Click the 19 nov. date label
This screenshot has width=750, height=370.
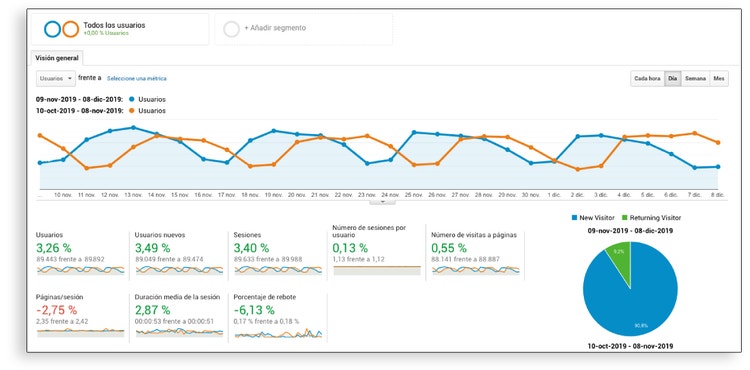[274, 195]
